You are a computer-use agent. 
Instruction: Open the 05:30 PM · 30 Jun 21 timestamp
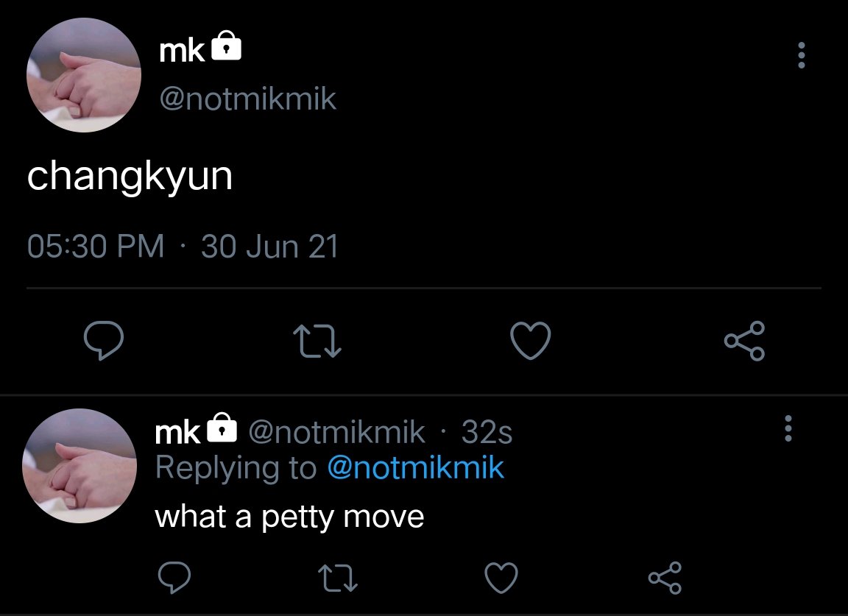click(183, 247)
